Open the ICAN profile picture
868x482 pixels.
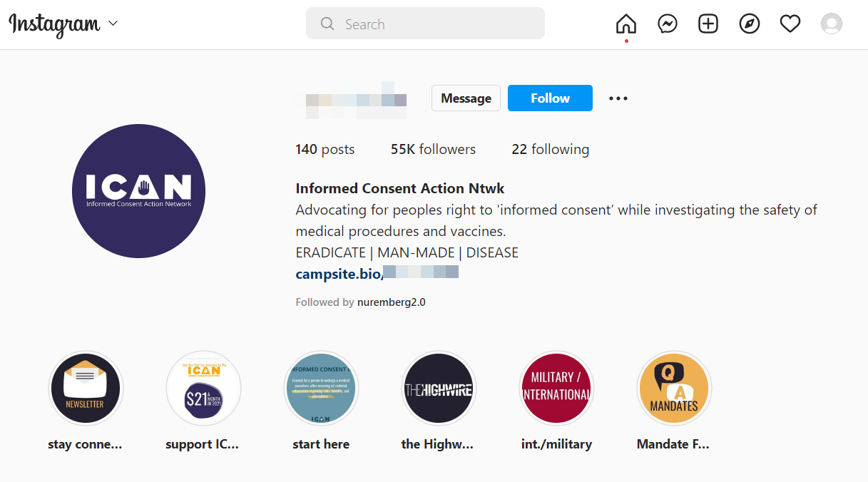(x=138, y=191)
